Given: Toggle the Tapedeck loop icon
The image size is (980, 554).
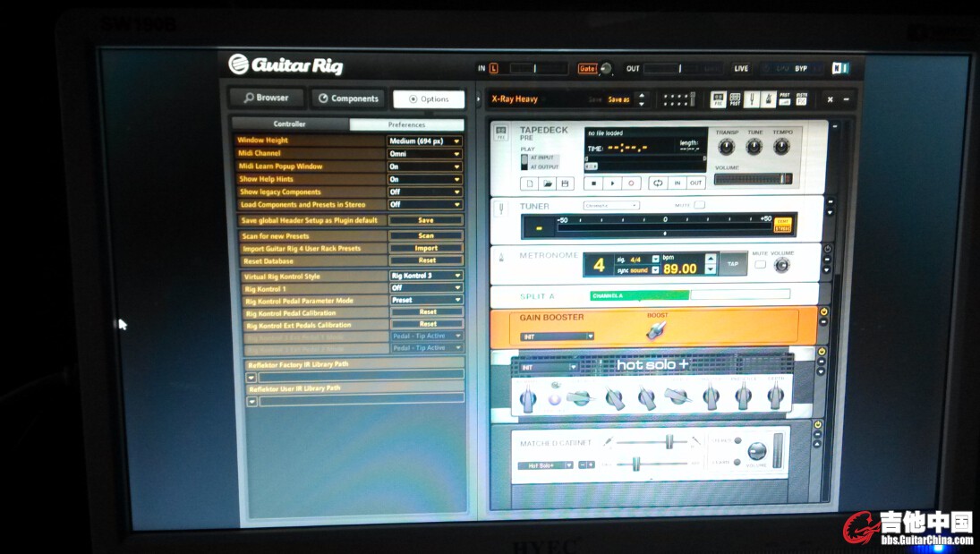Looking at the screenshot, I should 658,183.
